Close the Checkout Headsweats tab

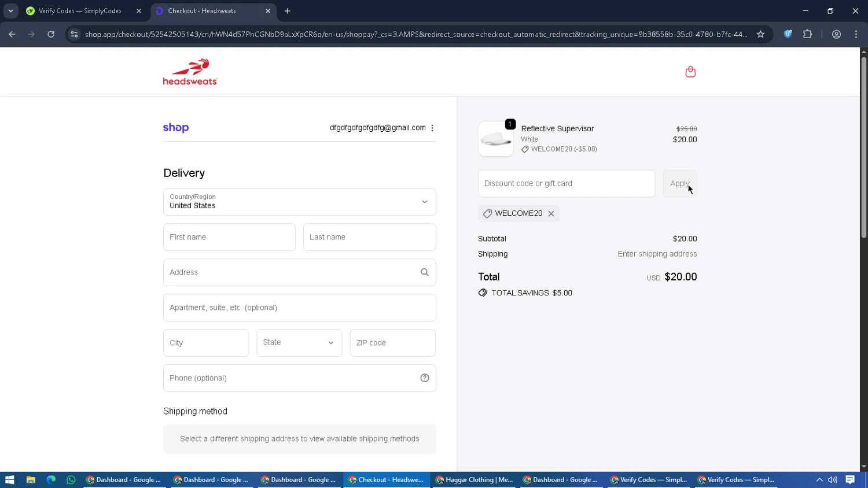(268, 11)
